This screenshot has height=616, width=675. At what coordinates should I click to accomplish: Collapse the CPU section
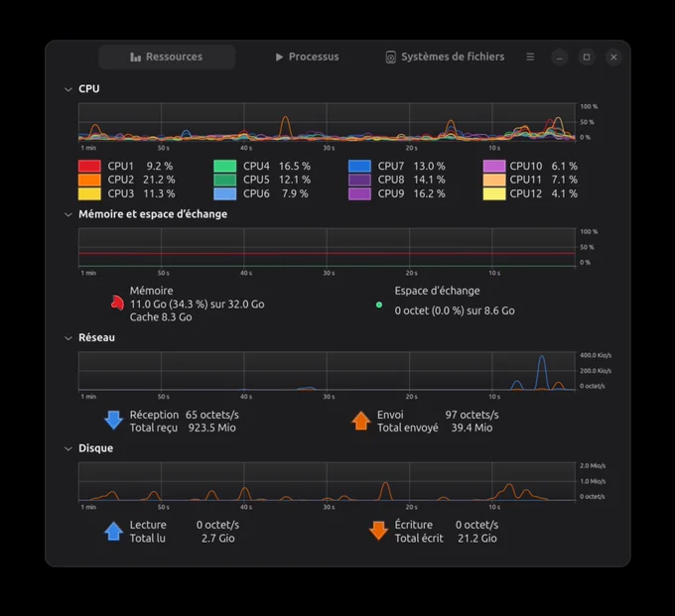(68, 89)
